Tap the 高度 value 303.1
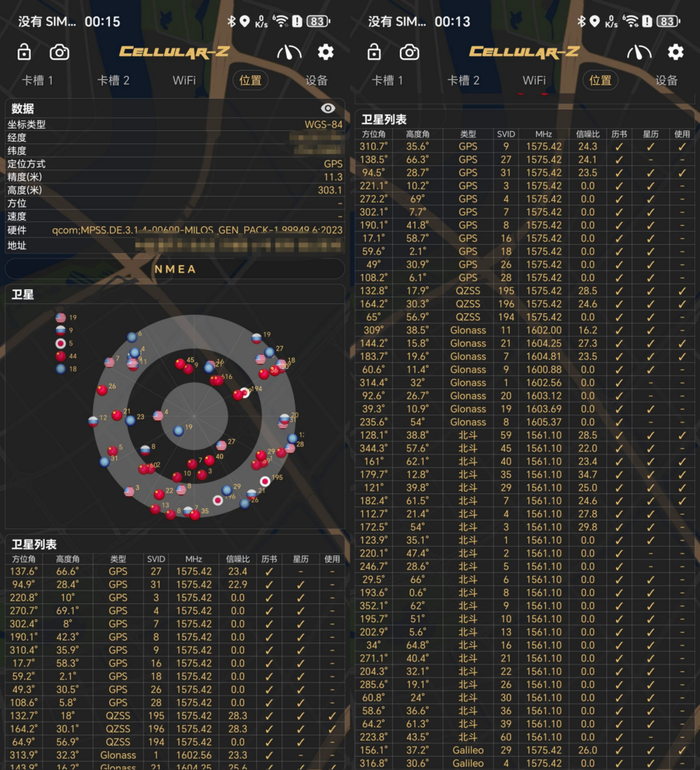Viewport: 700px width, 770px height. 330,190
